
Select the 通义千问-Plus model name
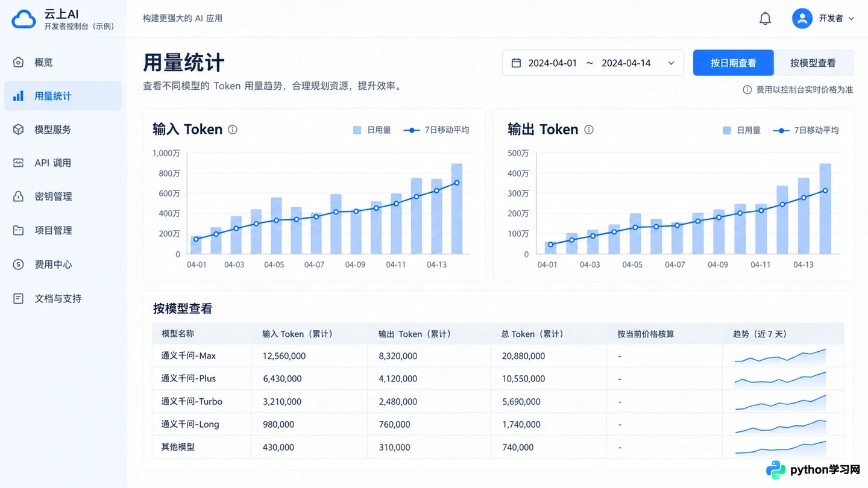click(x=189, y=378)
